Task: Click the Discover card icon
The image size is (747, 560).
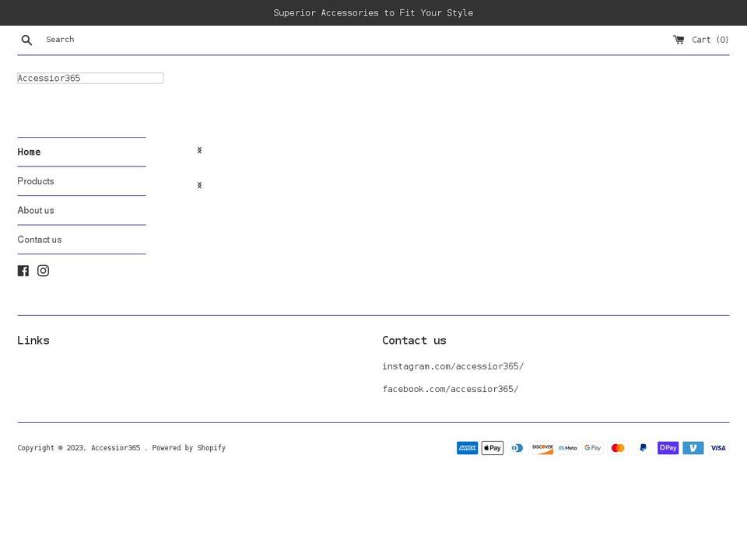Action: pyautogui.click(x=542, y=447)
